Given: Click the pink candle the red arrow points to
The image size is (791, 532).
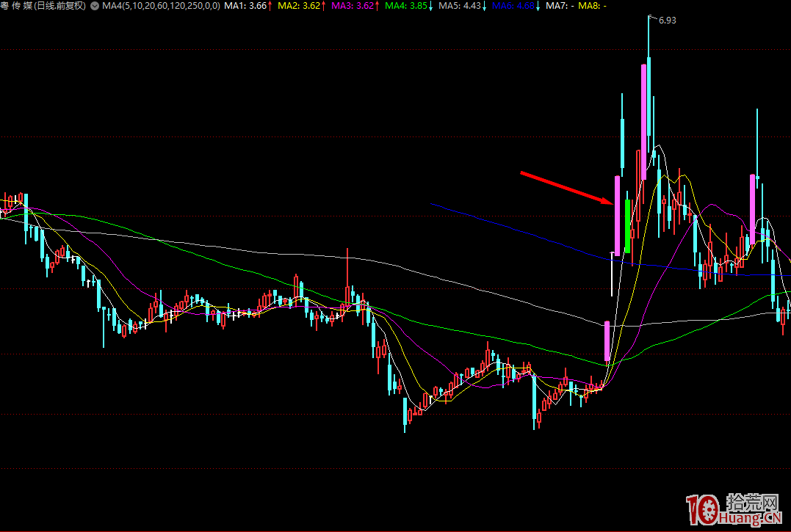Looking at the screenshot, I should click(617, 213).
